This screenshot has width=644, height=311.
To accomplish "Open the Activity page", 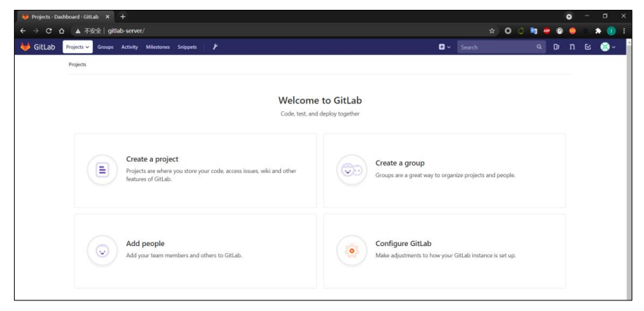I will [x=130, y=47].
